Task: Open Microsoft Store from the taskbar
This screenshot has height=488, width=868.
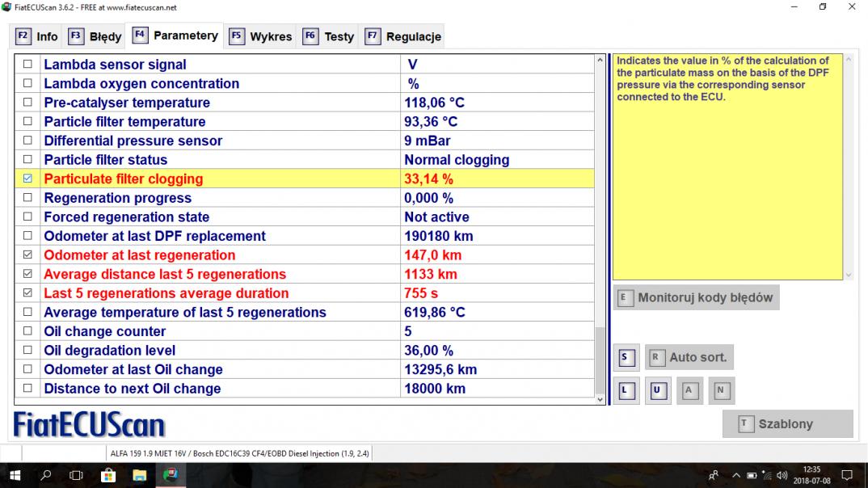Action: (107, 475)
